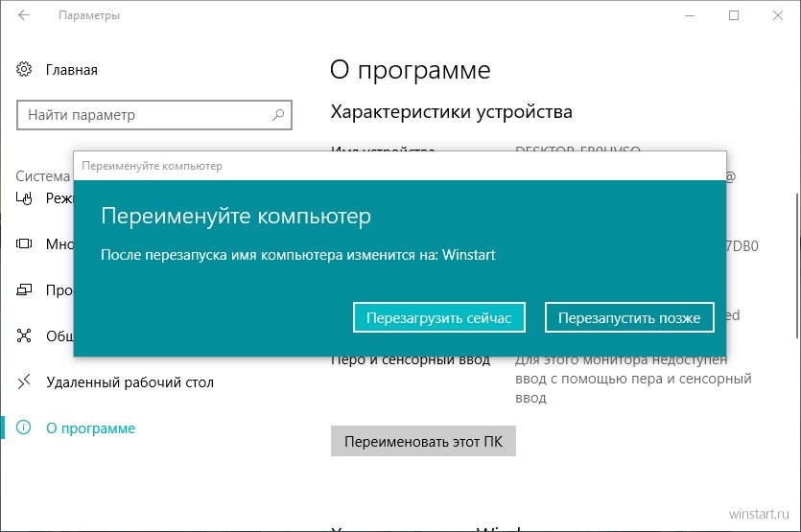Click the projecting icon beside Про
Viewport: 801px width, 532px height.
click(x=25, y=289)
